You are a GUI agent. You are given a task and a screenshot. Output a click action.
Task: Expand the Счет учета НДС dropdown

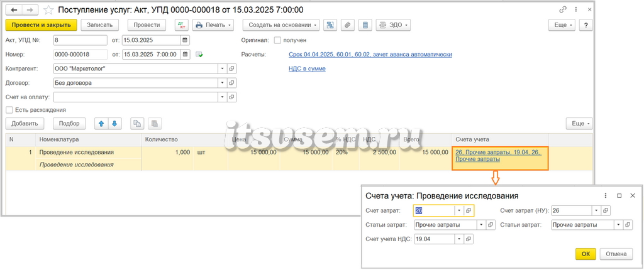point(460,239)
